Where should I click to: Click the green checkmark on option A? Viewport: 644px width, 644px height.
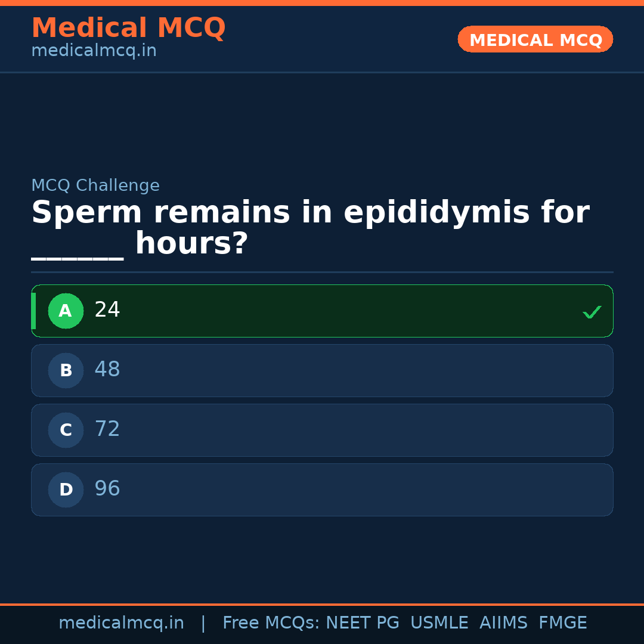coord(592,312)
